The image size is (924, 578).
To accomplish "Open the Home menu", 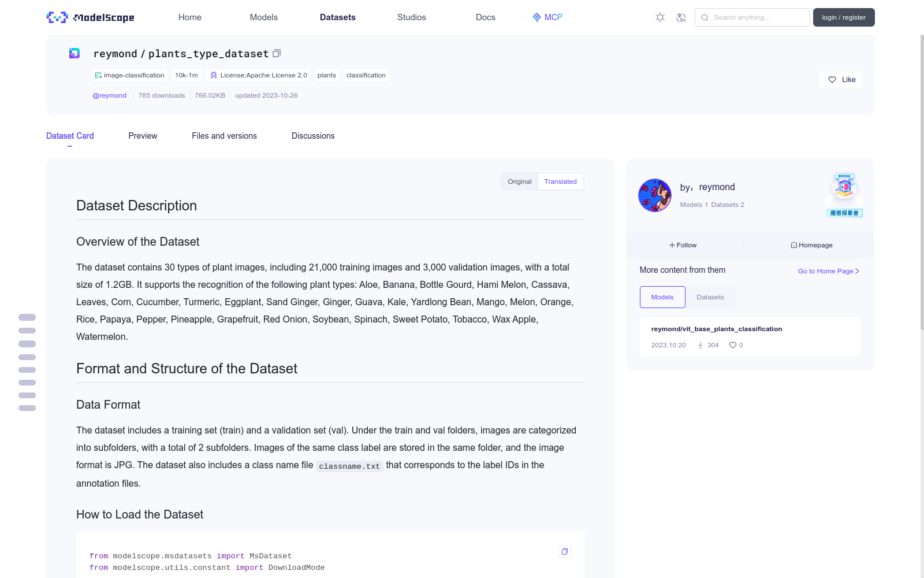I will click(x=190, y=17).
